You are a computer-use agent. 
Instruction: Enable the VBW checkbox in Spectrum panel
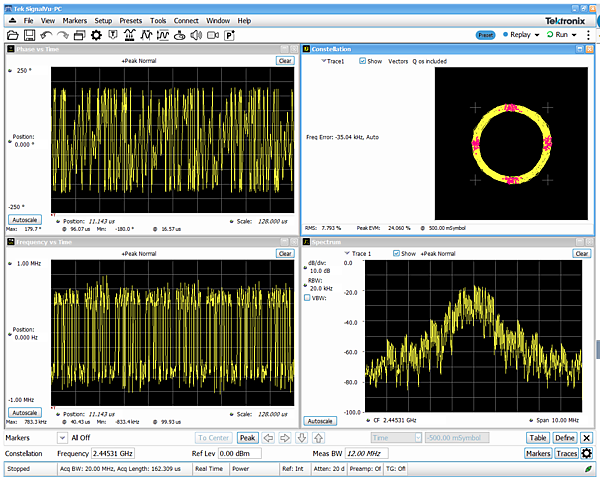coord(307,297)
